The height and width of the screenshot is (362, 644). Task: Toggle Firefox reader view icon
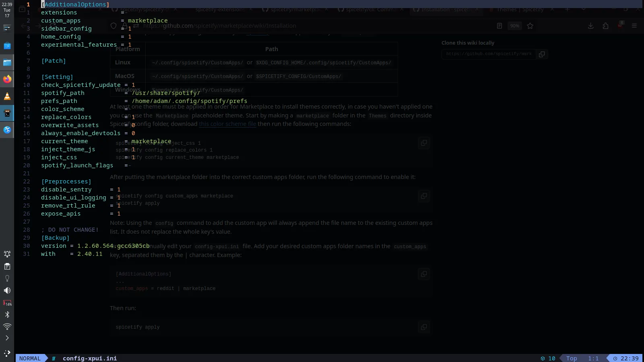(500, 26)
